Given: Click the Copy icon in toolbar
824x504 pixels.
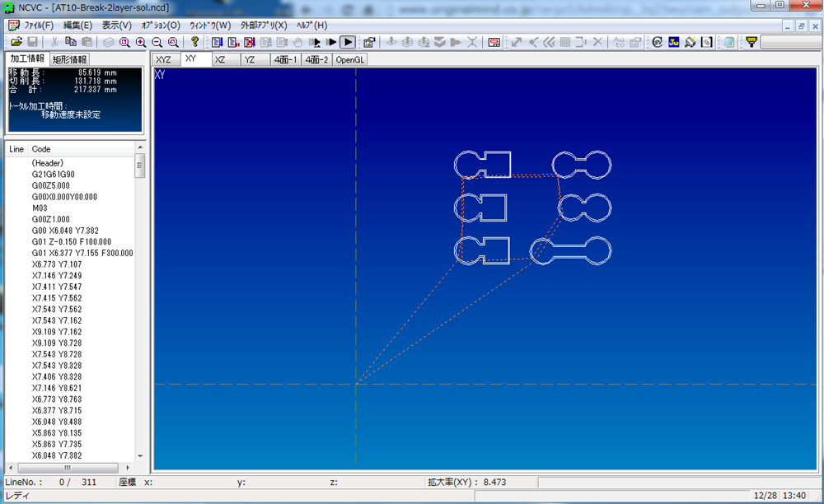Looking at the screenshot, I should [71, 41].
